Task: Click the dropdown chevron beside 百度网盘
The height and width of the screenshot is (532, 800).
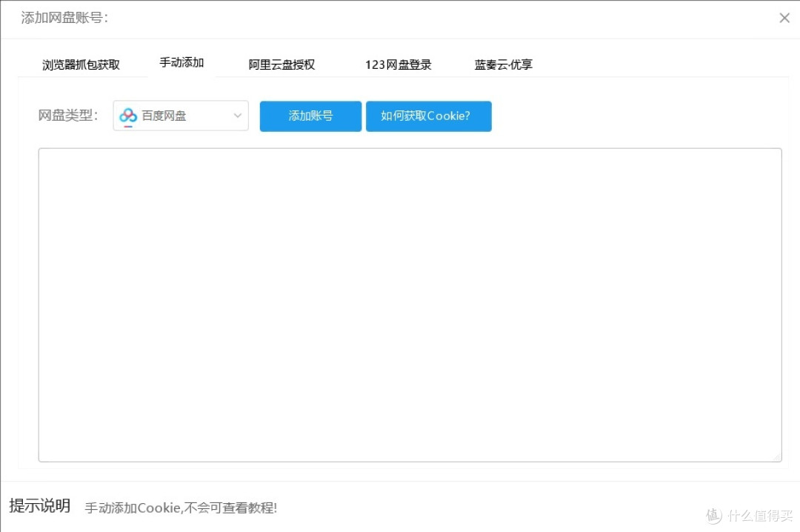Action: [x=237, y=116]
